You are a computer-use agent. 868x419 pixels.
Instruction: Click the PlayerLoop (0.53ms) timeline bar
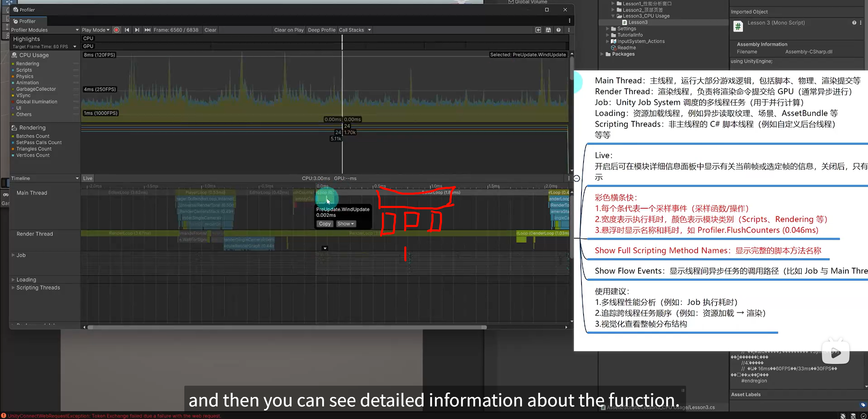click(x=205, y=192)
